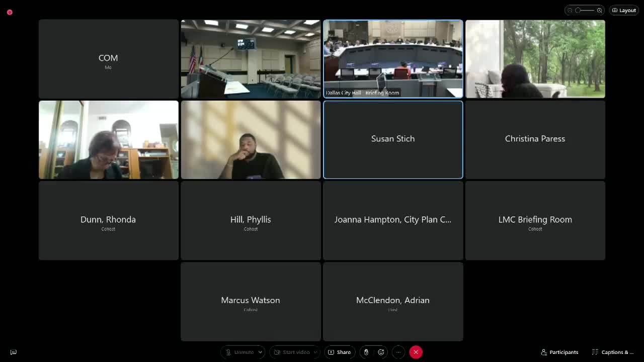Click the zoom-in magnifier icon
The image size is (644, 362).
click(599, 10)
